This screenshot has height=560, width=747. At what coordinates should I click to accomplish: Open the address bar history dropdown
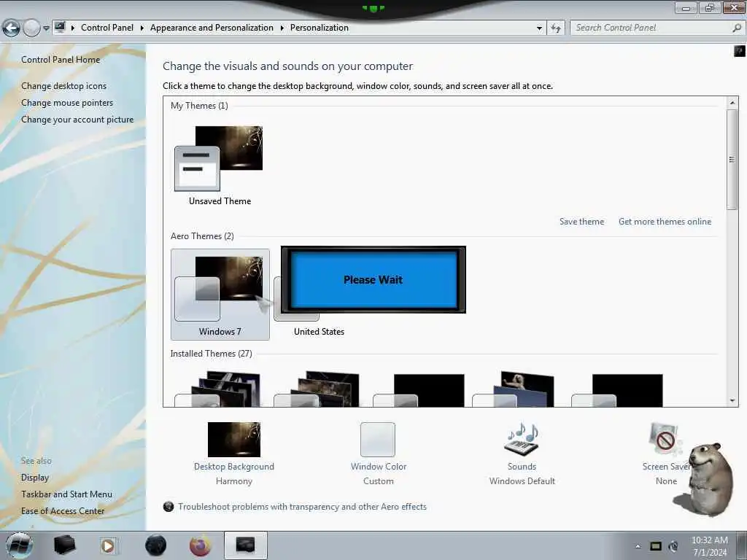[539, 28]
